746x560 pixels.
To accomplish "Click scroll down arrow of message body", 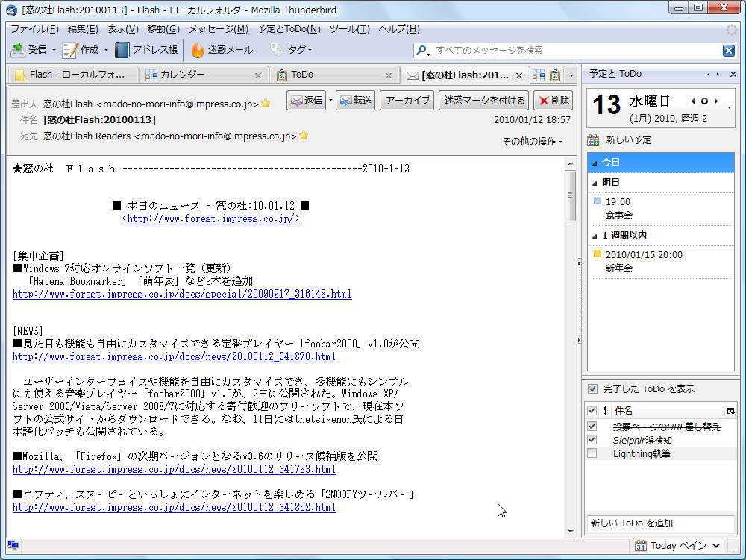I will 571,532.
